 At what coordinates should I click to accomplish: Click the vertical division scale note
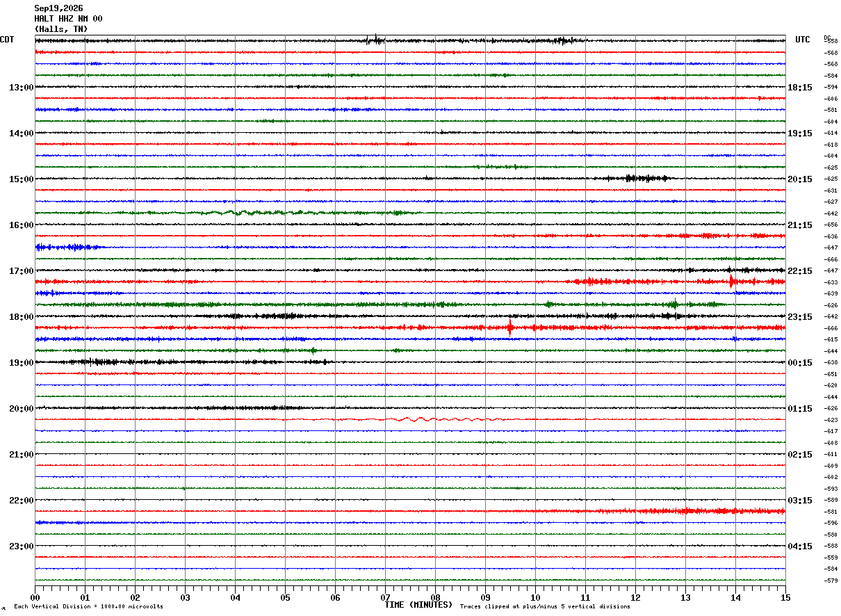pyautogui.click(x=88, y=607)
